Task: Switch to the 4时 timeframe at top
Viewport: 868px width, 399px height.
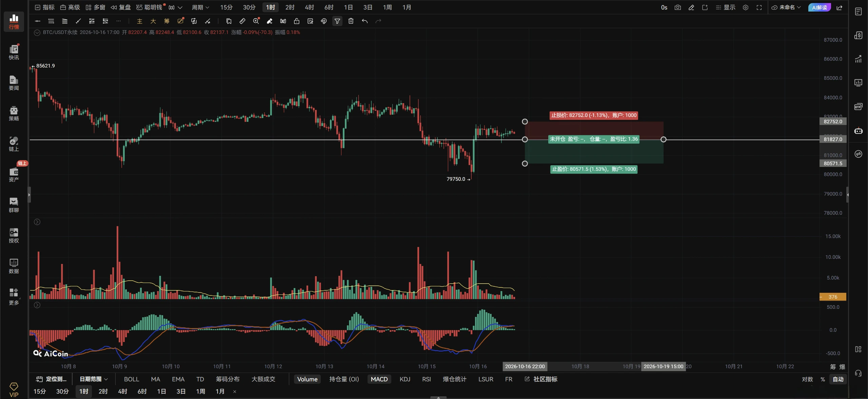Action: coord(309,7)
